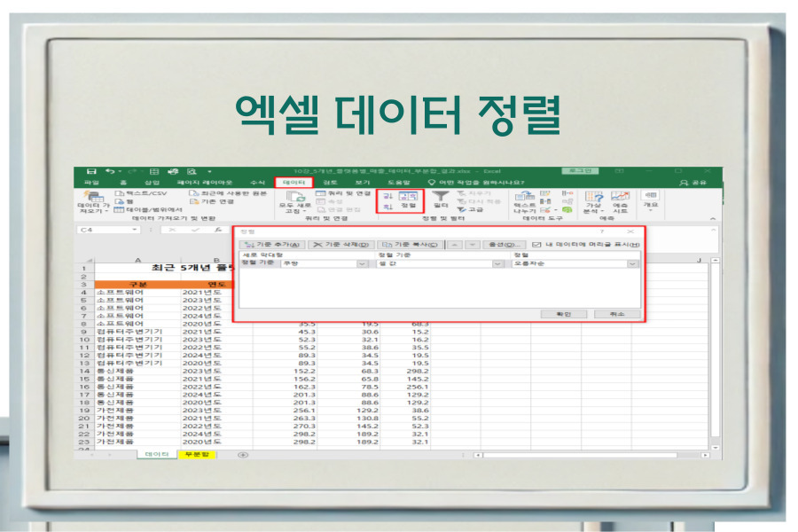Select the 웹 (From Web) data source
The width and height of the screenshot is (798, 532).
click(123, 201)
